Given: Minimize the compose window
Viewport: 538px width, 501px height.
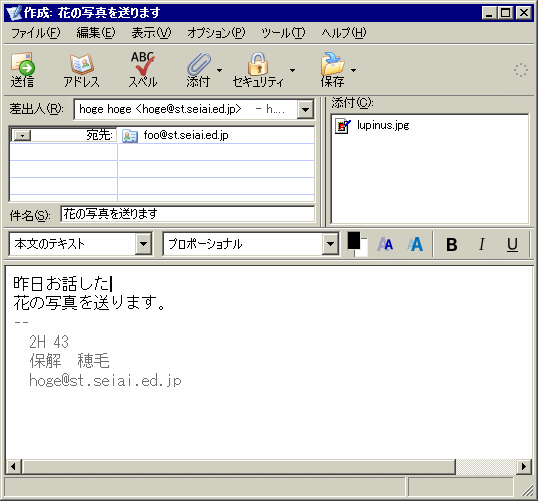Looking at the screenshot, I should point(489,13).
